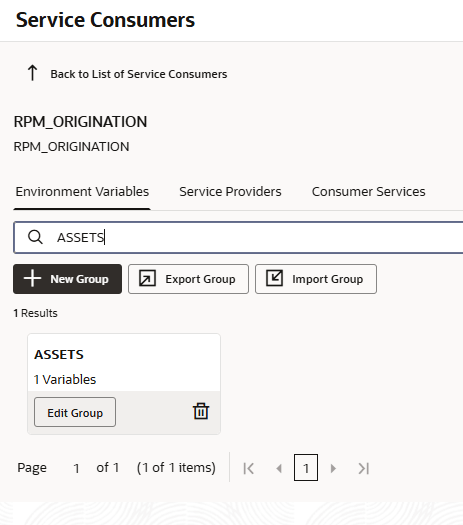Click the plus icon on New Group
This screenshot has height=525, width=463.
point(32,279)
